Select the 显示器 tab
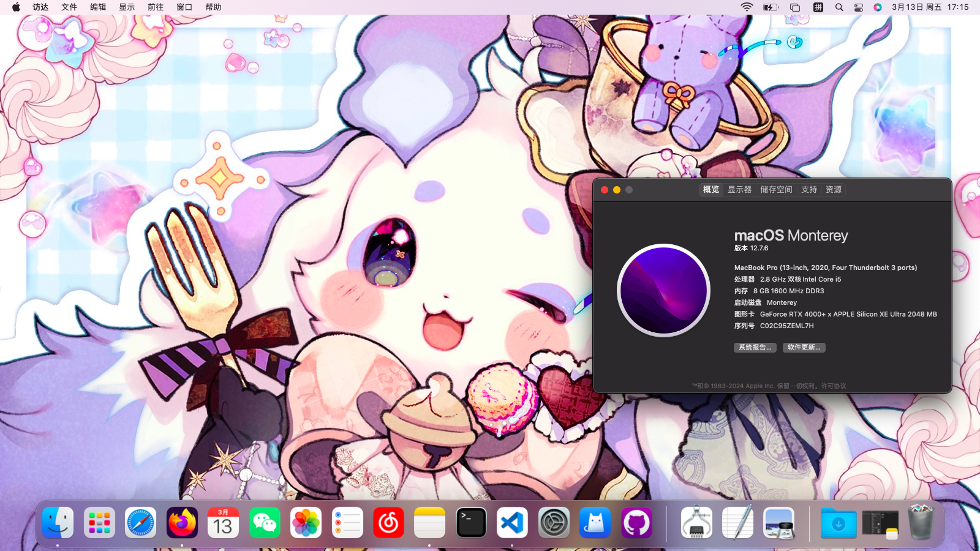Viewport: 980px width, 551px height. point(739,190)
